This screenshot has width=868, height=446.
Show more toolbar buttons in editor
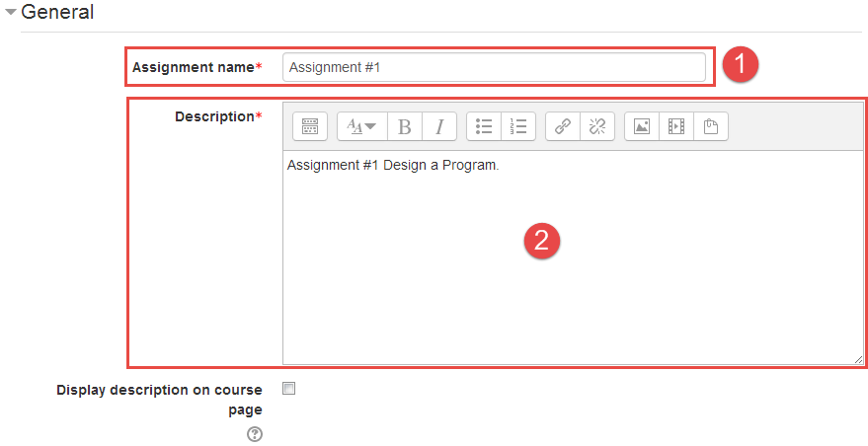pyautogui.click(x=310, y=126)
